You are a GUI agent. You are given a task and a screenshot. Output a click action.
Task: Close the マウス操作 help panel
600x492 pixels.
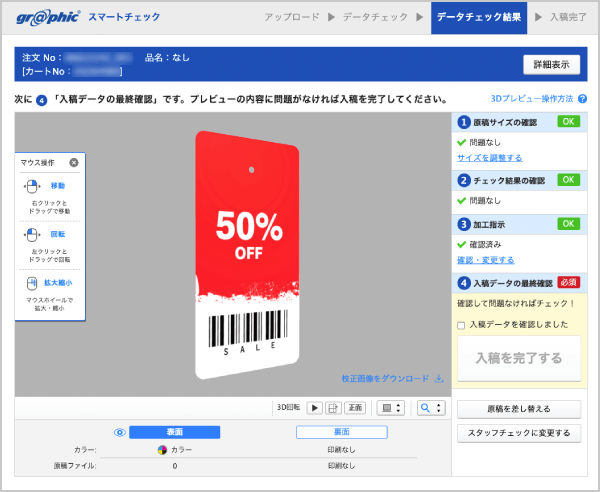pos(74,163)
